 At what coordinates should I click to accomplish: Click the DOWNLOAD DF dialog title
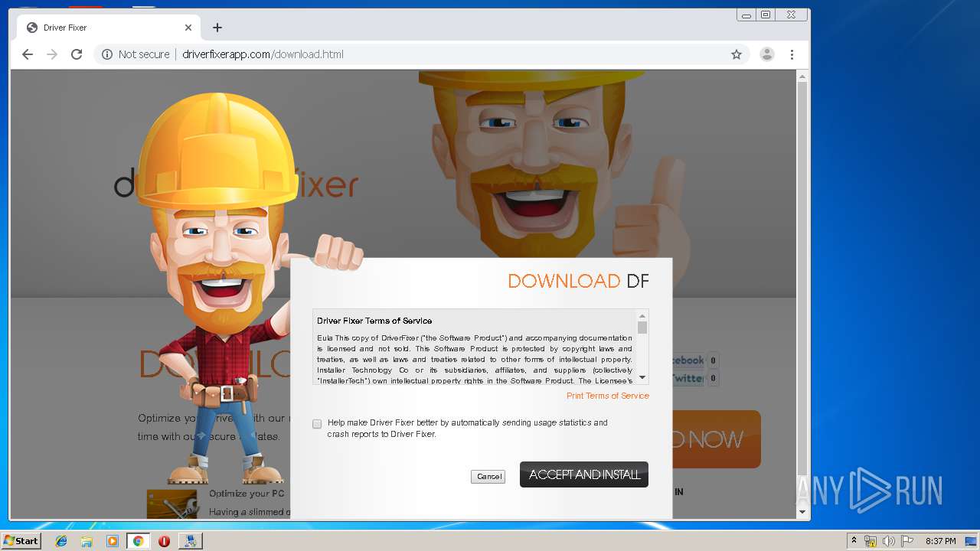pos(578,281)
